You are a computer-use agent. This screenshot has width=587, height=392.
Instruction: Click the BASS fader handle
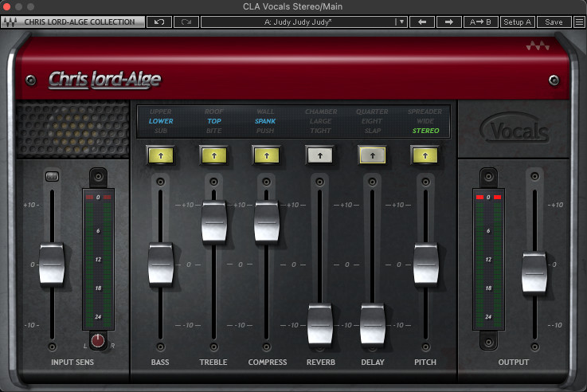[x=161, y=265]
